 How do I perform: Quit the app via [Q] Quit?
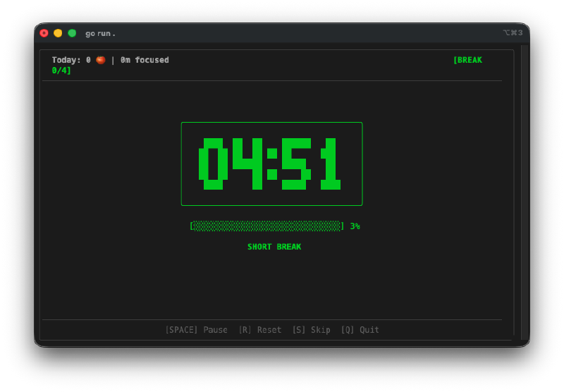(360, 330)
